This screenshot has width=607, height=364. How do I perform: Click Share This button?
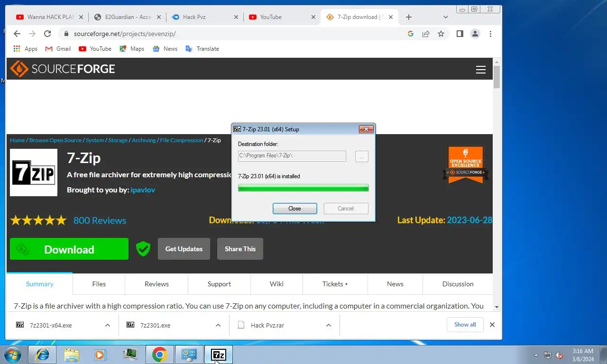click(240, 249)
